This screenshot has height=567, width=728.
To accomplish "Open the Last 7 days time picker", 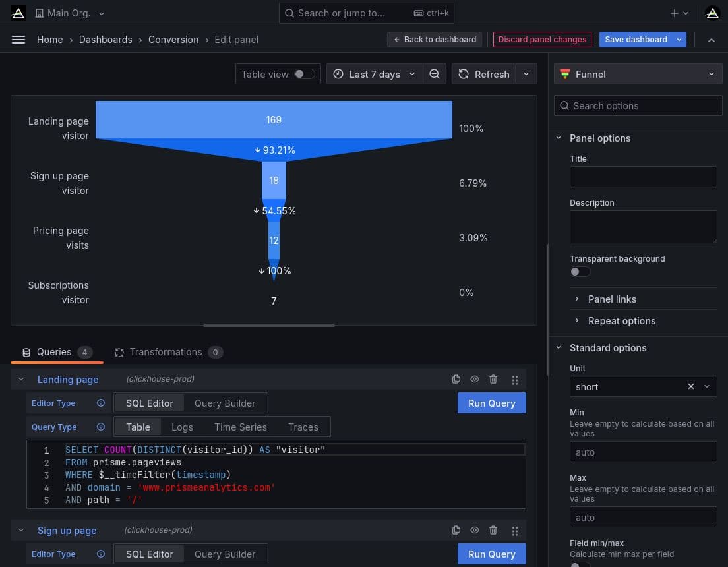I will tap(374, 75).
